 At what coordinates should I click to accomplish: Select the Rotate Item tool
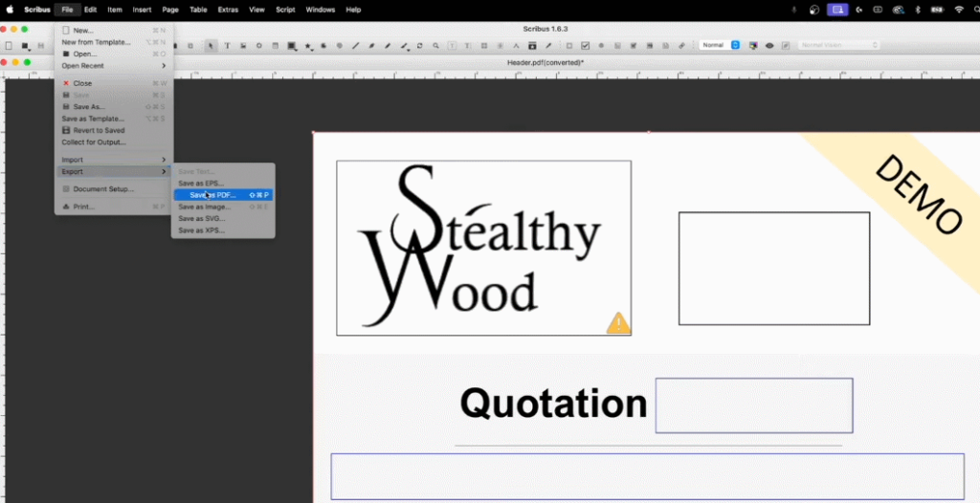[419, 46]
